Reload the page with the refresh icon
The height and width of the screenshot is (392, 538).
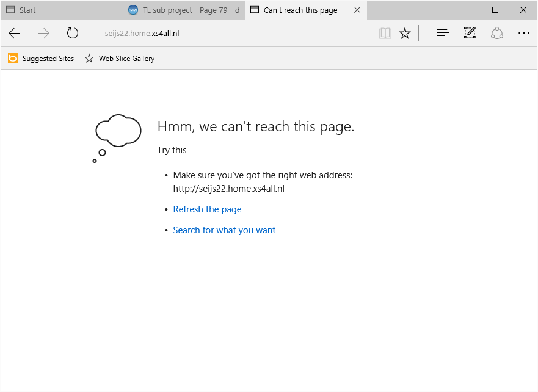click(x=73, y=33)
